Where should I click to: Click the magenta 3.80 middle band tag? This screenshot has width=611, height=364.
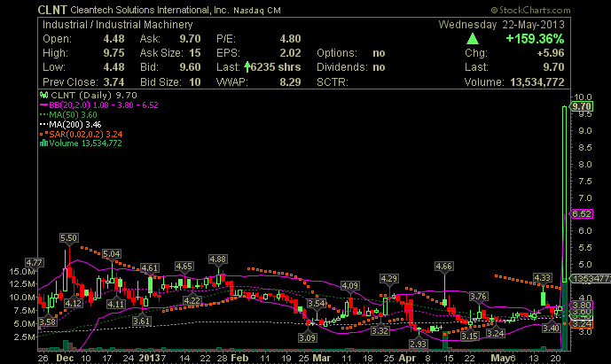(x=582, y=305)
